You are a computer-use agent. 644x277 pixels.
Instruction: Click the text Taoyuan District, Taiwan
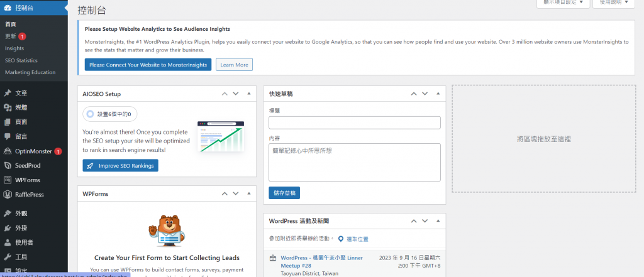click(309, 273)
